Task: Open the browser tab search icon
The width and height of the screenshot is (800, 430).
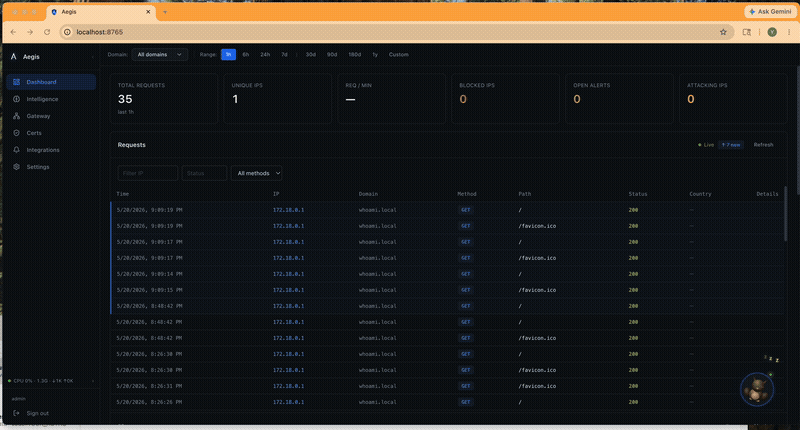Action: pos(746,32)
